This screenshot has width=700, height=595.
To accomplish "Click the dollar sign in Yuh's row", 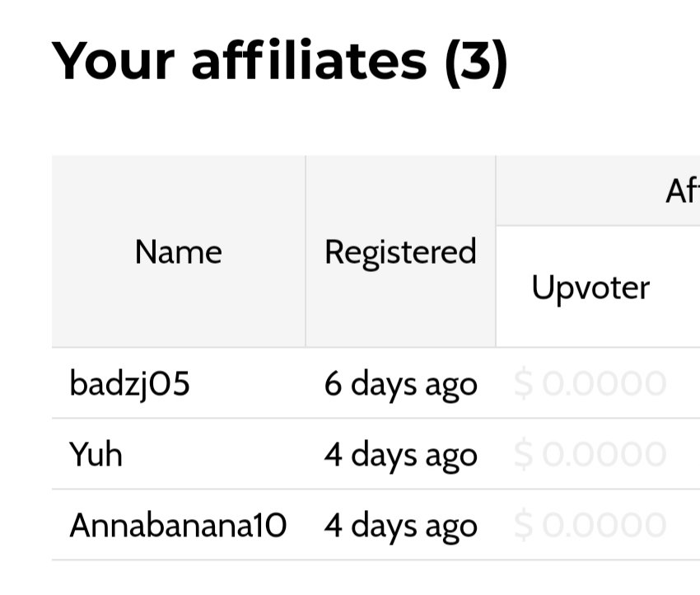I will (523, 454).
